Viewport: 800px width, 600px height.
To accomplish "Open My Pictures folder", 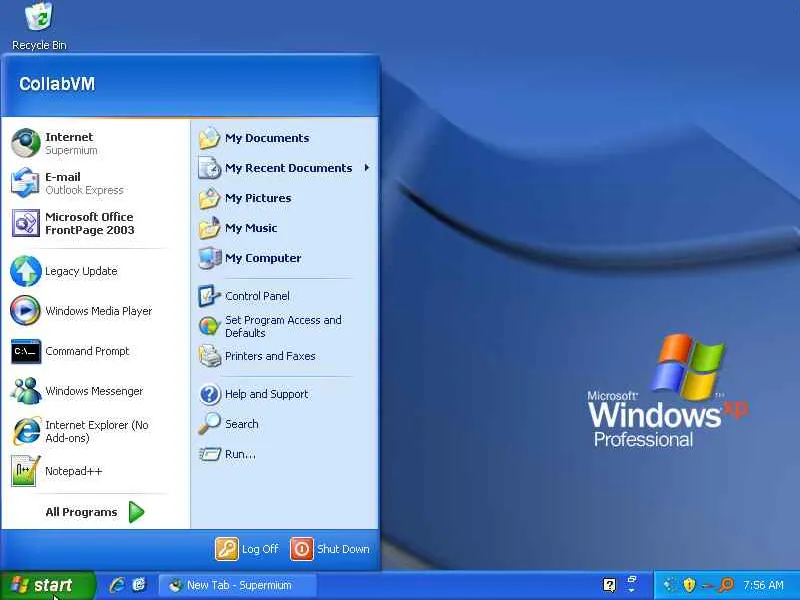I will point(284,198).
